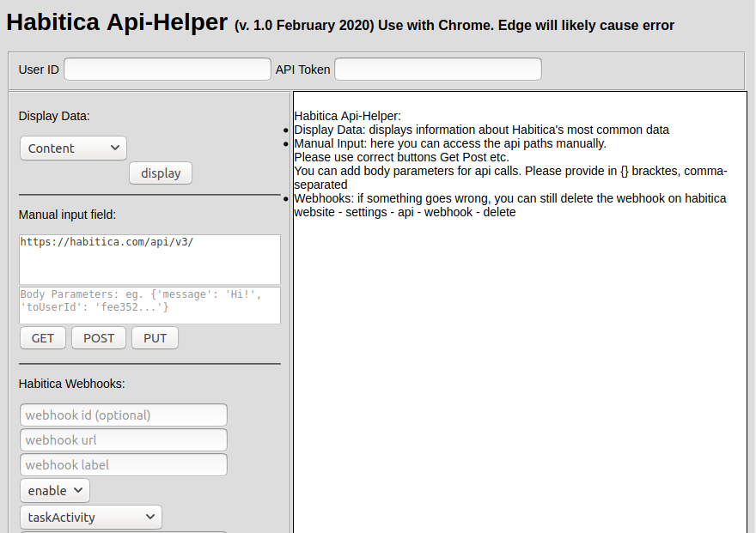Screen dimensions: 756x533
Task: Click the 'Display Data:' label
Action: click(54, 116)
